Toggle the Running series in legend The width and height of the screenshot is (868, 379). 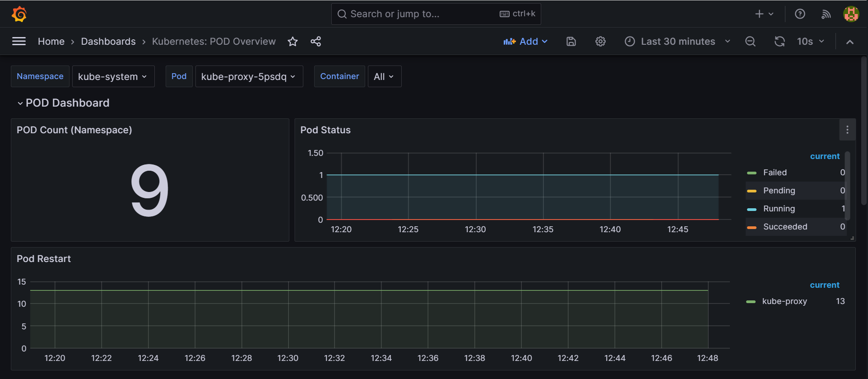tap(779, 209)
